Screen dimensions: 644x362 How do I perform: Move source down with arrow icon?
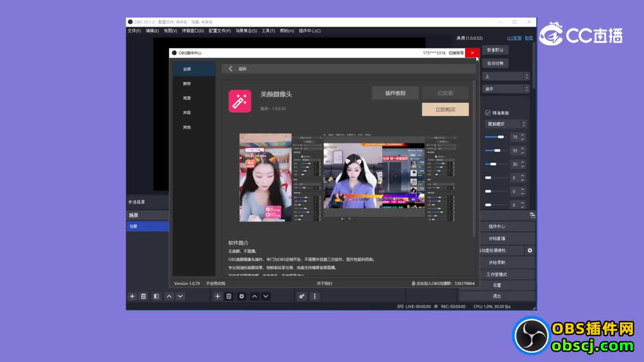tap(266, 297)
